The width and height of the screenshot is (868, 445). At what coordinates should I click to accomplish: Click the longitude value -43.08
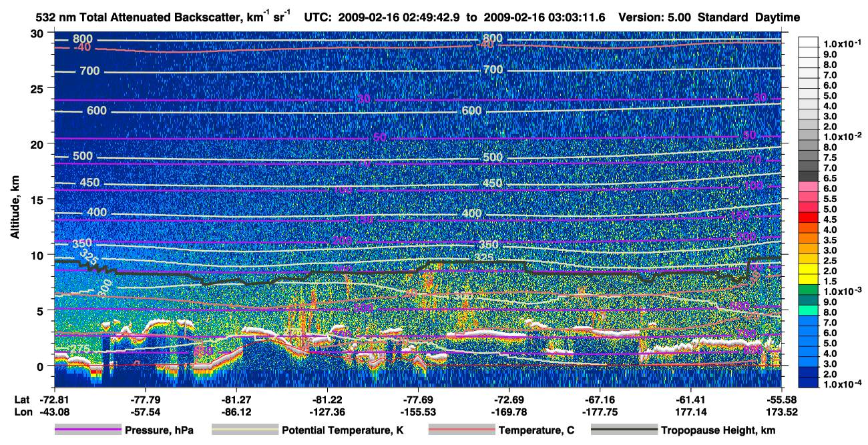tap(55, 412)
